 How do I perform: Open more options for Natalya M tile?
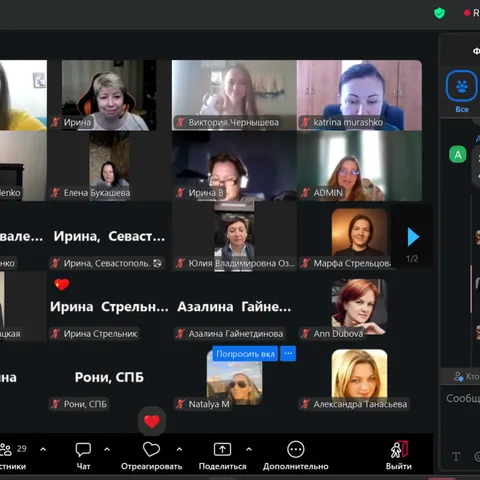point(288,354)
